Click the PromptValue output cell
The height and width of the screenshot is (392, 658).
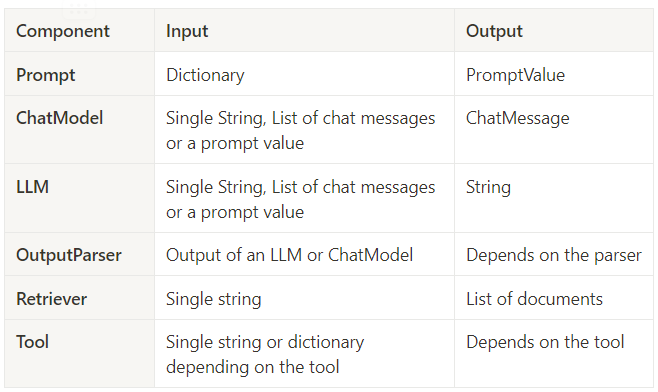[554, 74]
